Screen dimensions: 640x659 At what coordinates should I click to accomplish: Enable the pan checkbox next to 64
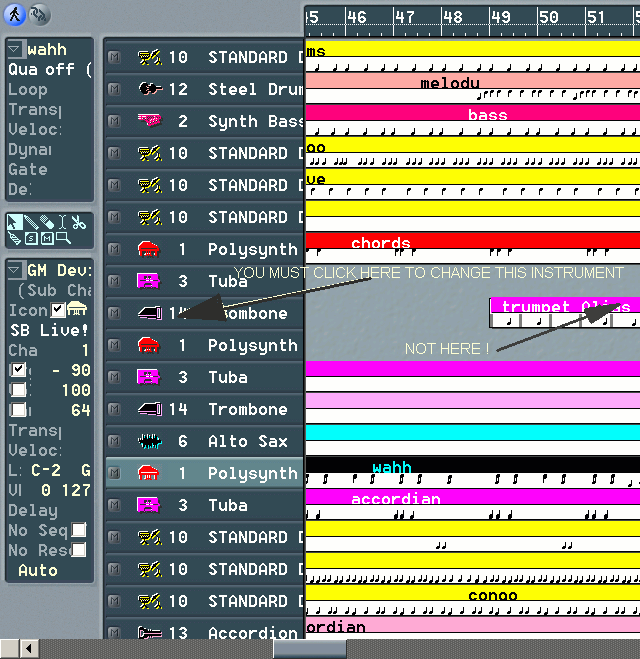(18, 409)
